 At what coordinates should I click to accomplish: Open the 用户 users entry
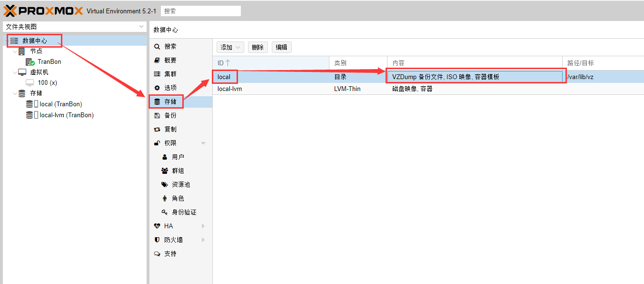pos(178,157)
